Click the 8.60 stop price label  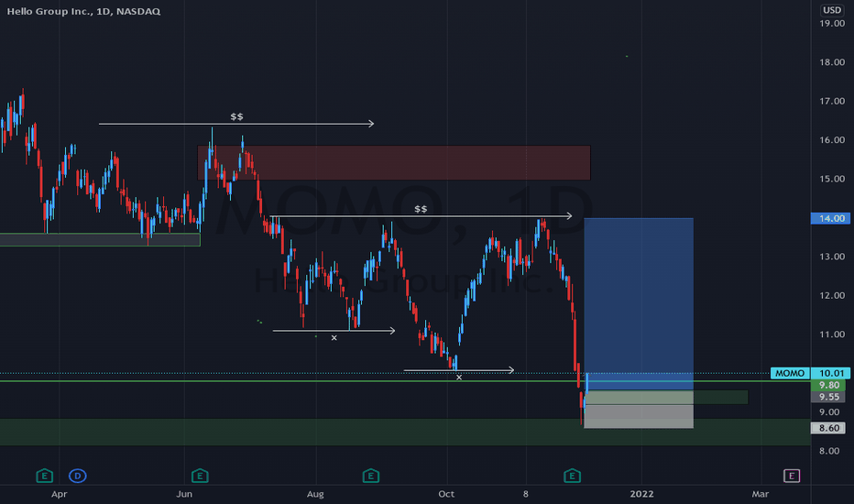pyautogui.click(x=828, y=428)
